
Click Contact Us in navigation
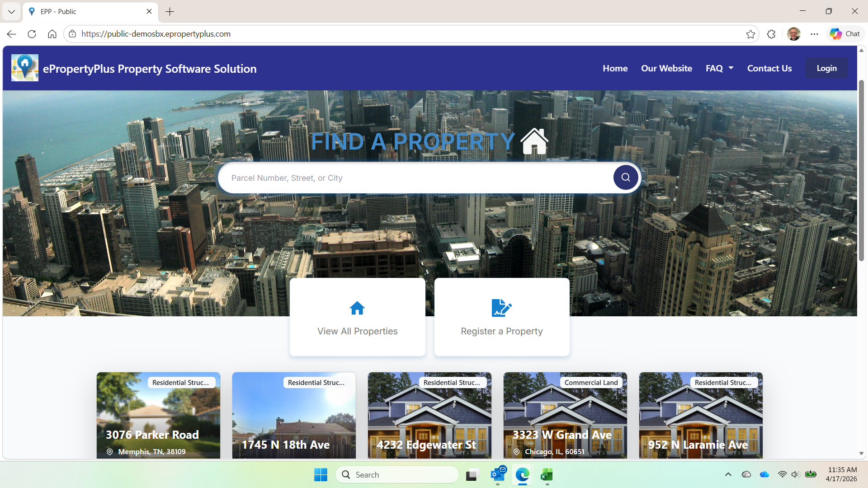coord(769,68)
